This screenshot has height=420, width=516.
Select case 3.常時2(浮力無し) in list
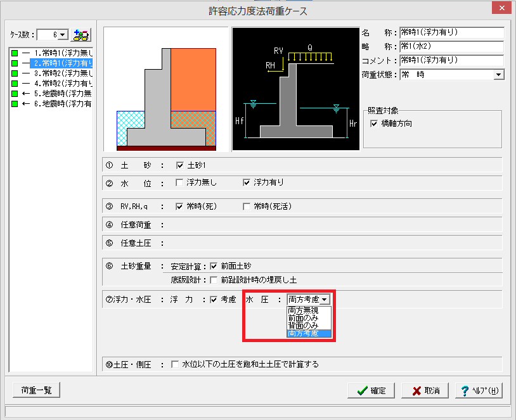[x=63, y=73]
